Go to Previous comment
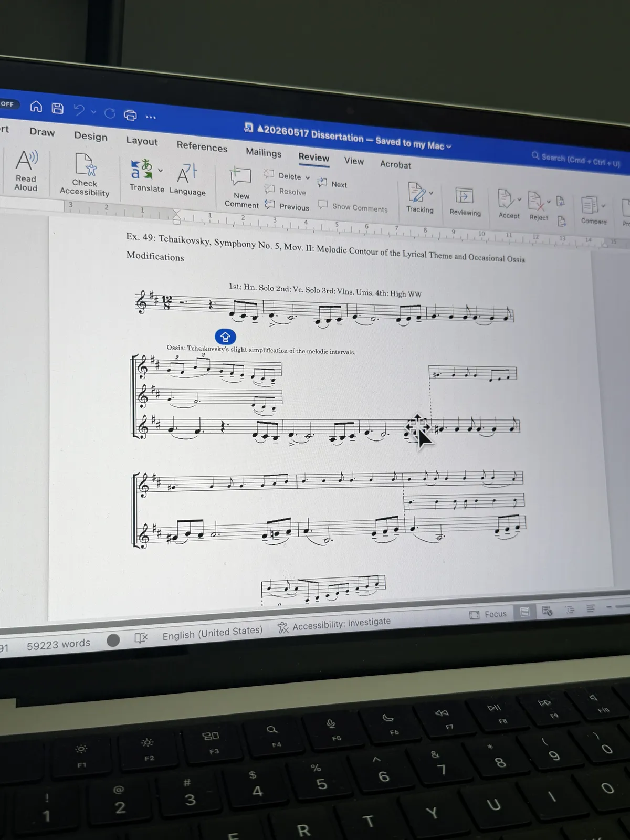Viewport: 630px width, 840px height. 288,206
